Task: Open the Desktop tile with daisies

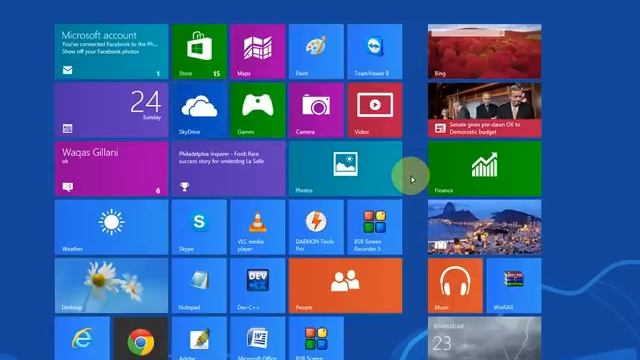Action: tap(111, 286)
